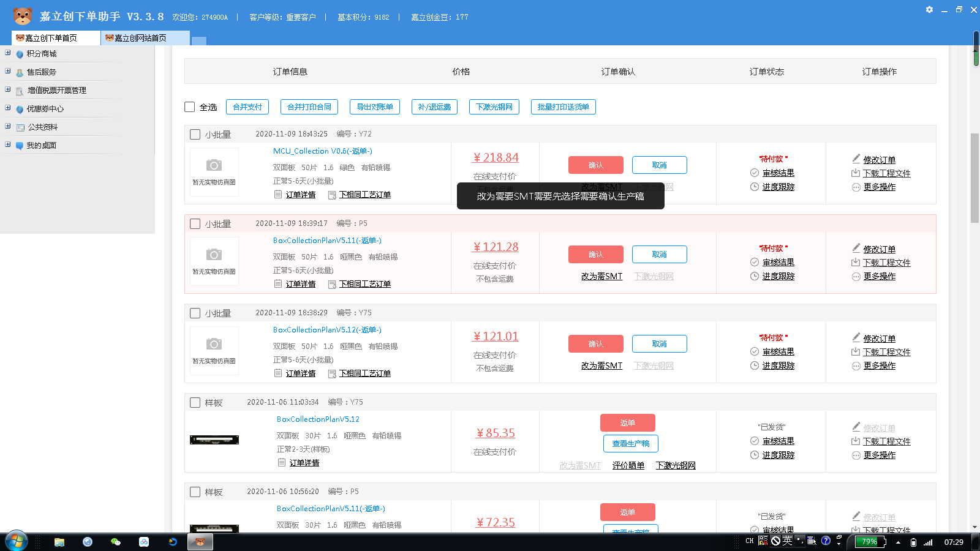Click 查看生产稿 for BoxCollectionPlanV5.12 样板
The image size is (980, 551).
click(x=631, y=444)
